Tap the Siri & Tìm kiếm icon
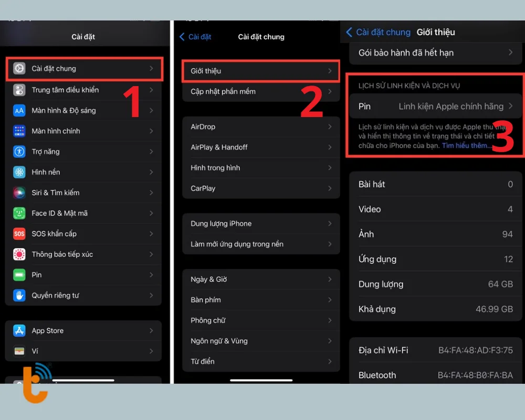The height and width of the screenshot is (420, 525). click(x=19, y=193)
